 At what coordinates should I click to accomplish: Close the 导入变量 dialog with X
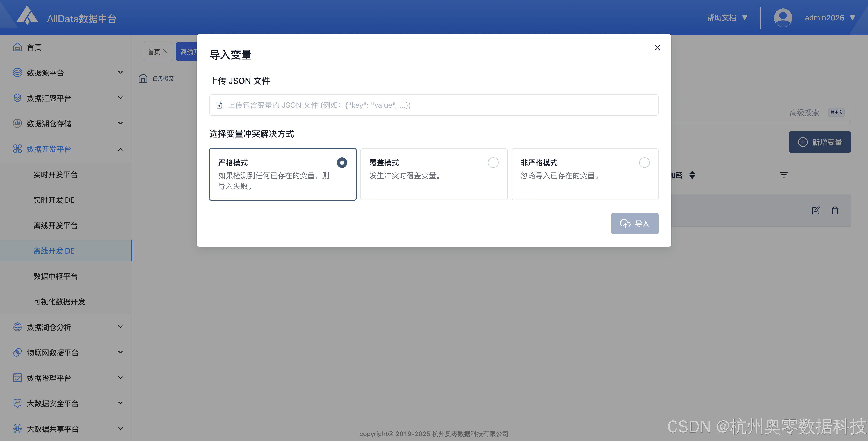tap(657, 48)
